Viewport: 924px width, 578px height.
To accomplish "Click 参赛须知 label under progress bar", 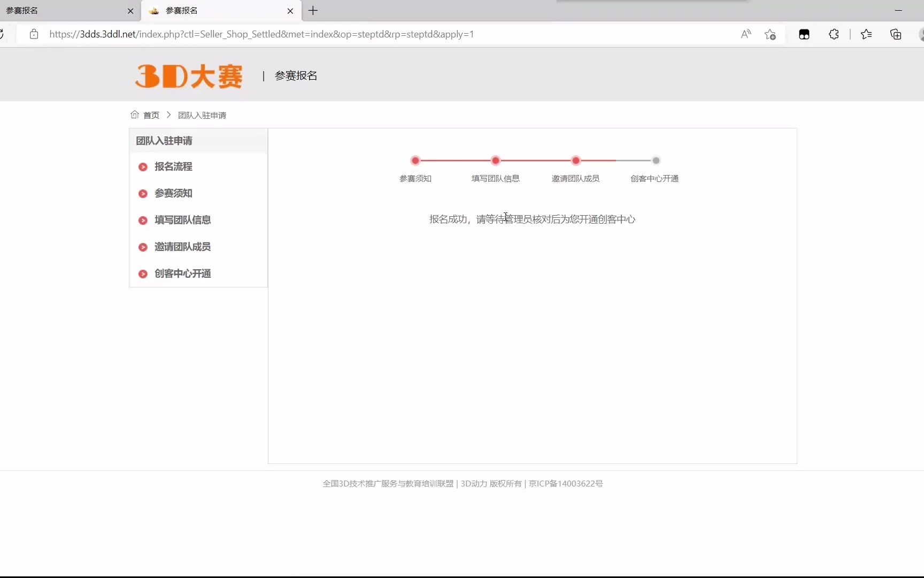I will click(x=415, y=179).
